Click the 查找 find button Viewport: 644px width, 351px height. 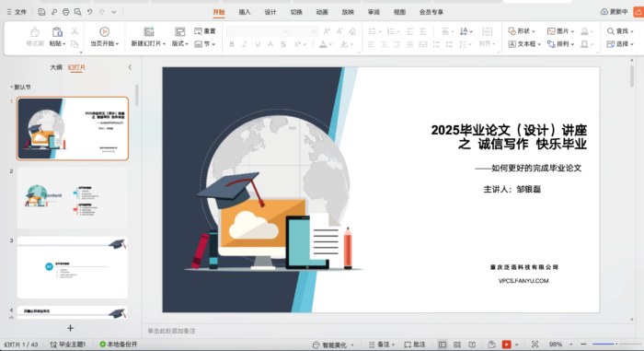point(619,31)
